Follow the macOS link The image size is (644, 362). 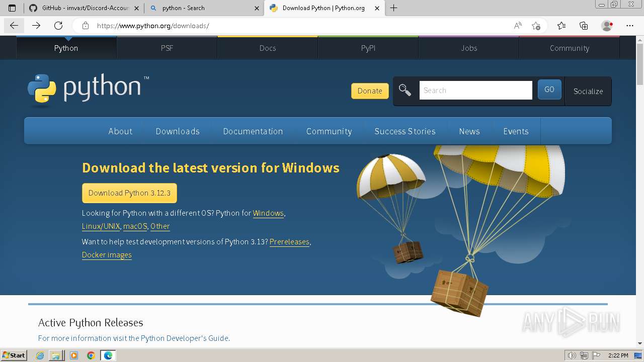click(x=135, y=226)
